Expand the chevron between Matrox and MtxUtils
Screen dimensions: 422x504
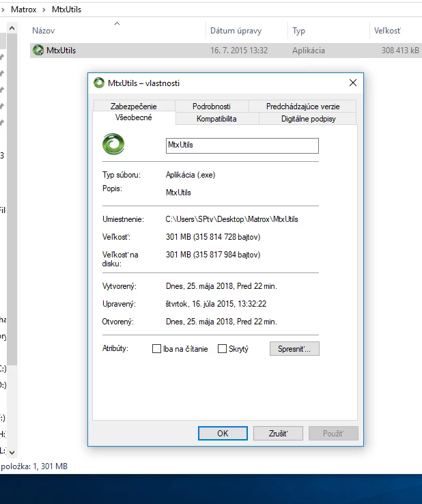click(x=44, y=10)
